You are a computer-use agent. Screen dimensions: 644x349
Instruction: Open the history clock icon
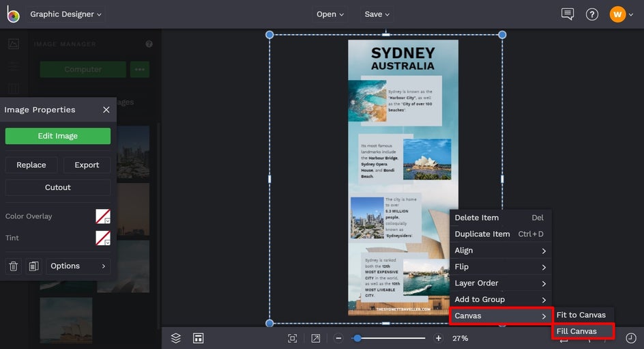631,338
